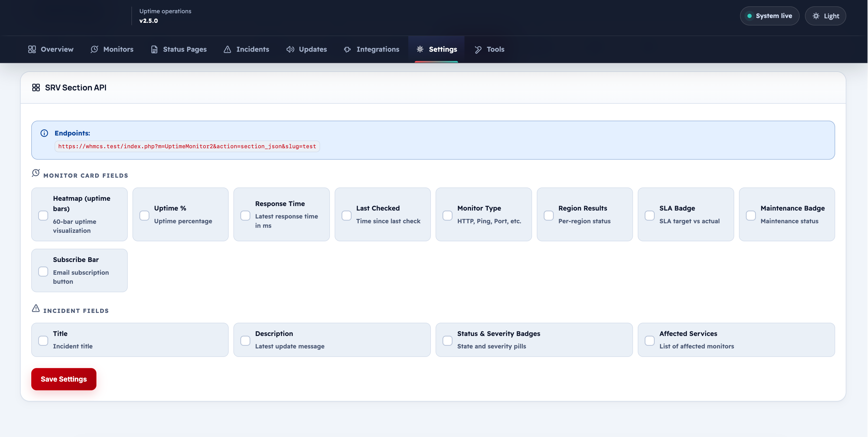Click the 'Latest update message' text
This screenshot has width=868, height=437.
pos(290,346)
